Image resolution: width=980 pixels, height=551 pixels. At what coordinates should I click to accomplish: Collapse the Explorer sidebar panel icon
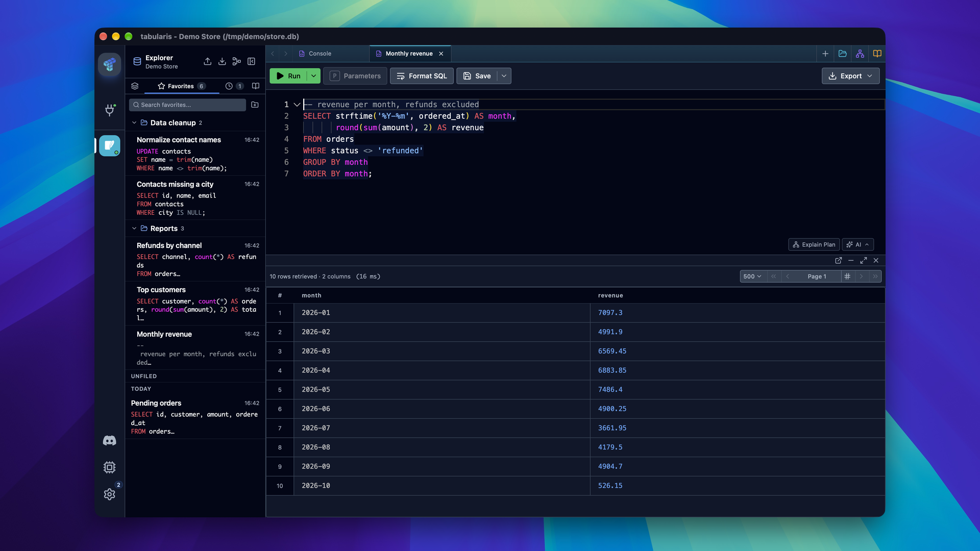(251, 61)
